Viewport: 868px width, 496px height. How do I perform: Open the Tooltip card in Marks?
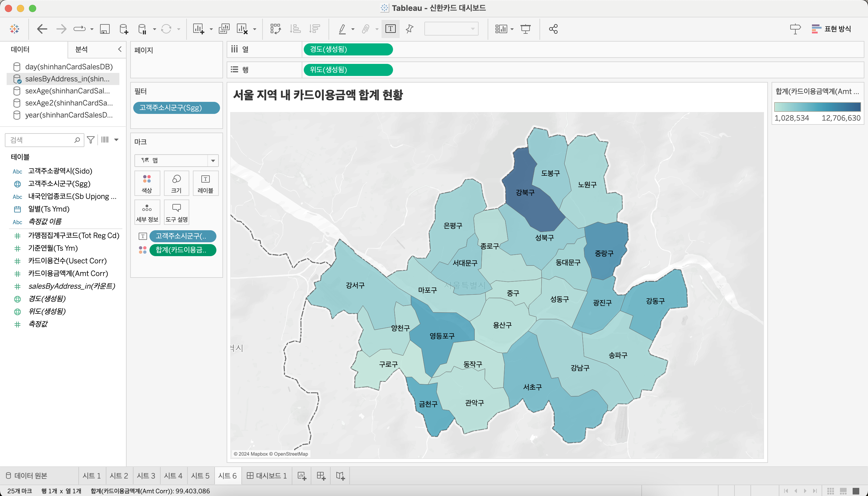[x=176, y=212]
